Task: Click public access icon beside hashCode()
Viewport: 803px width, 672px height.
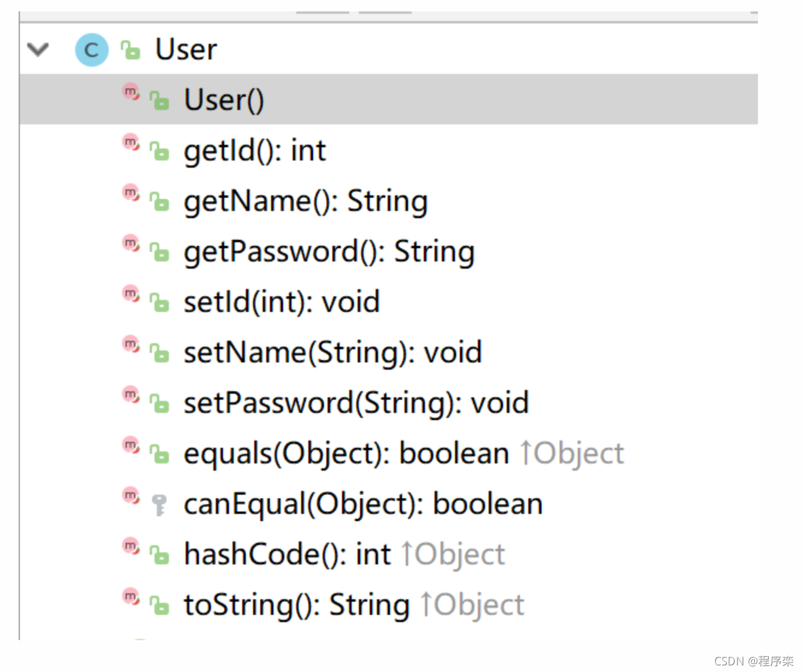Action: click(x=159, y=555)
